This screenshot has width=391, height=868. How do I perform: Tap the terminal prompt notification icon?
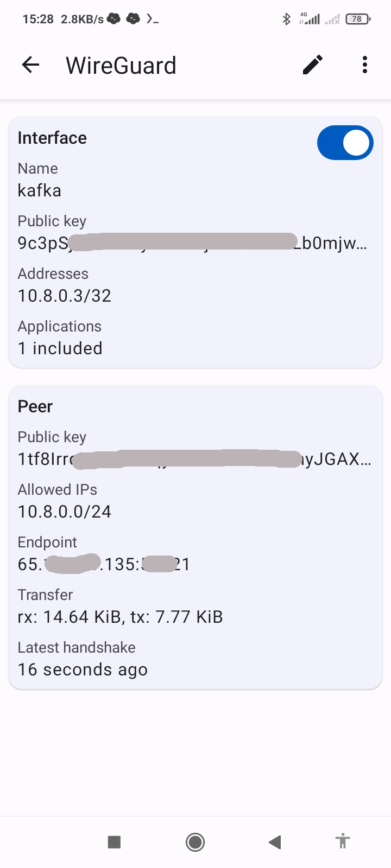153,19
